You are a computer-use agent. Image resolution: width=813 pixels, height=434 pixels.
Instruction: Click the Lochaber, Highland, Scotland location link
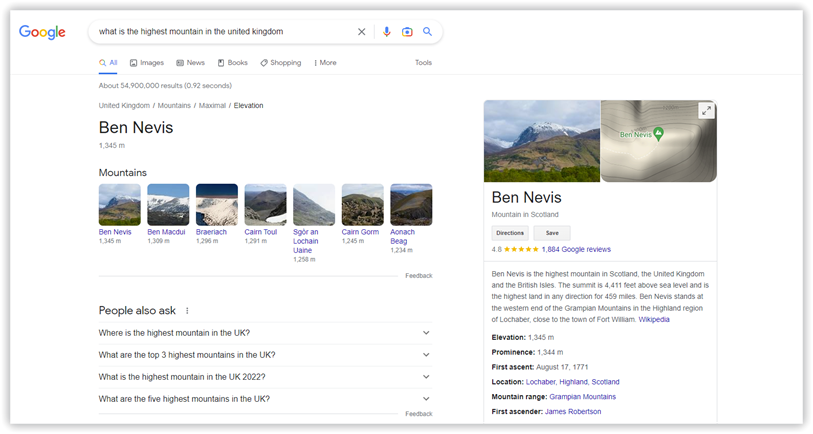click(572, 382)
